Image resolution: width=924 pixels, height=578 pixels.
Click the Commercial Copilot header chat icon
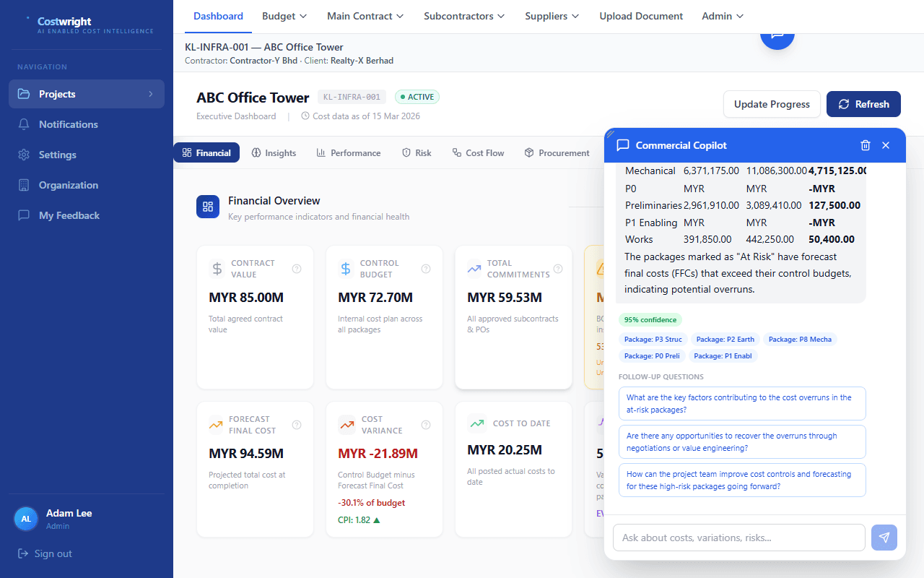(x=623, y=145)
